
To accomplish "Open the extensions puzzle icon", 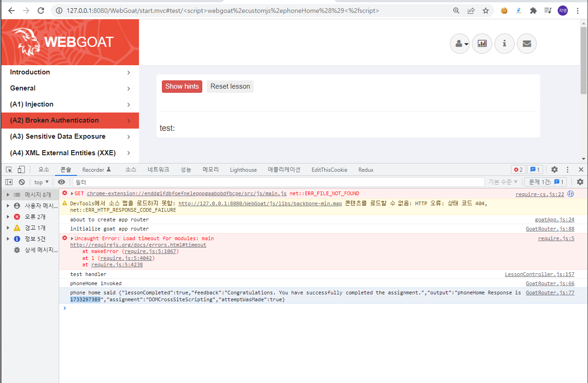I will 533,11.
